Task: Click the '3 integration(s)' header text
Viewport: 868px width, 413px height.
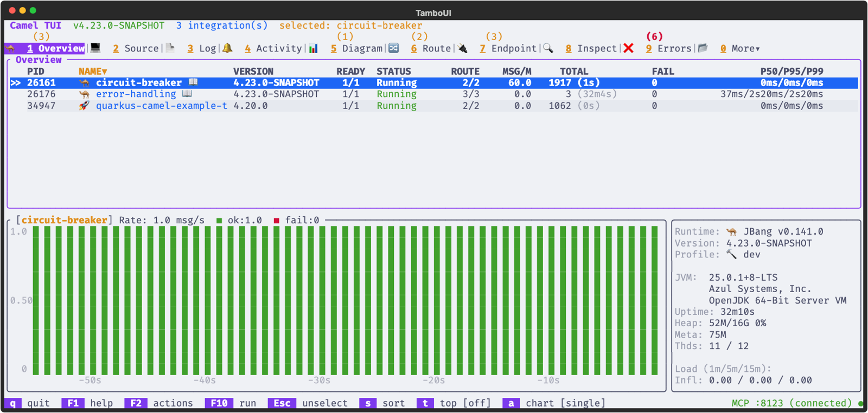Action: (222, 25)
